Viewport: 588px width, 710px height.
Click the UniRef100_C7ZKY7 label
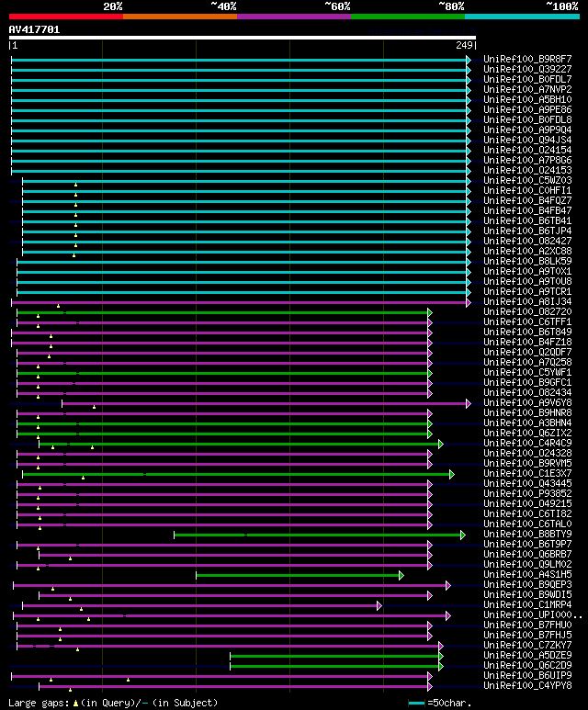(x=527, y=645)
